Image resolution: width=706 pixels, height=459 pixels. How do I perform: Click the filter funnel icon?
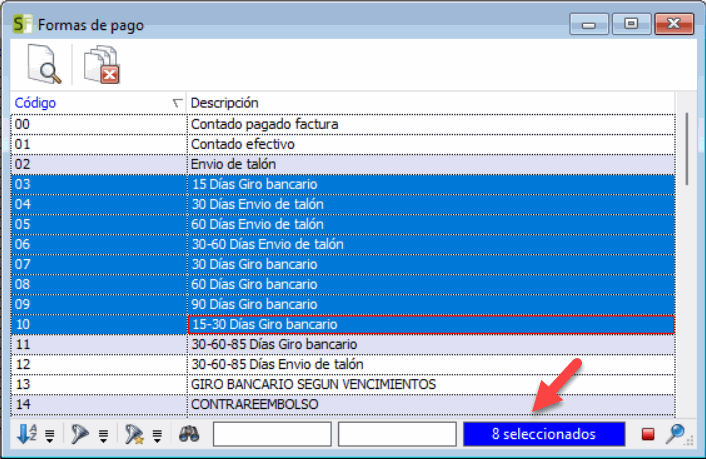(80, 434)
